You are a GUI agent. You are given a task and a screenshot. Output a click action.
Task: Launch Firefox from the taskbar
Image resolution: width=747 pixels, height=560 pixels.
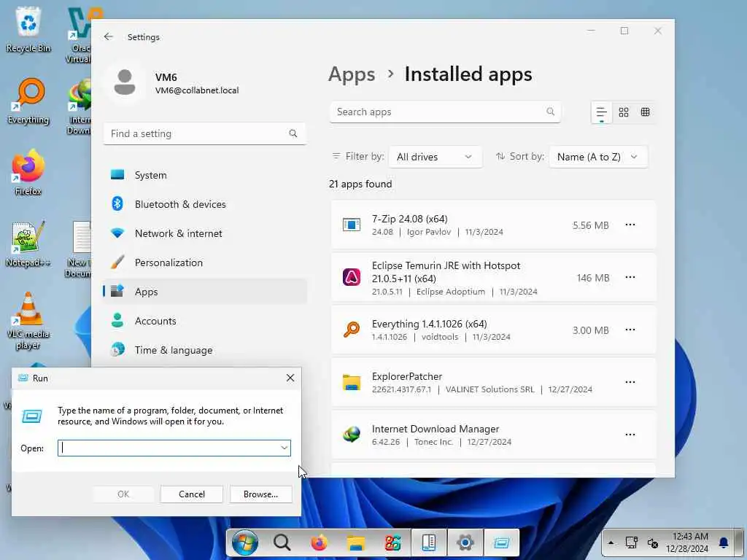click(319, 542)
